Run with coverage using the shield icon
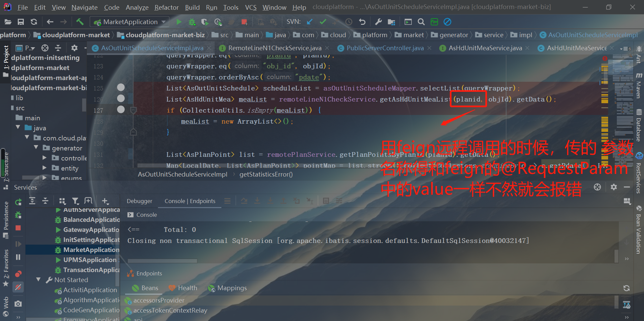The image size is (644, 321). point(205,22)
